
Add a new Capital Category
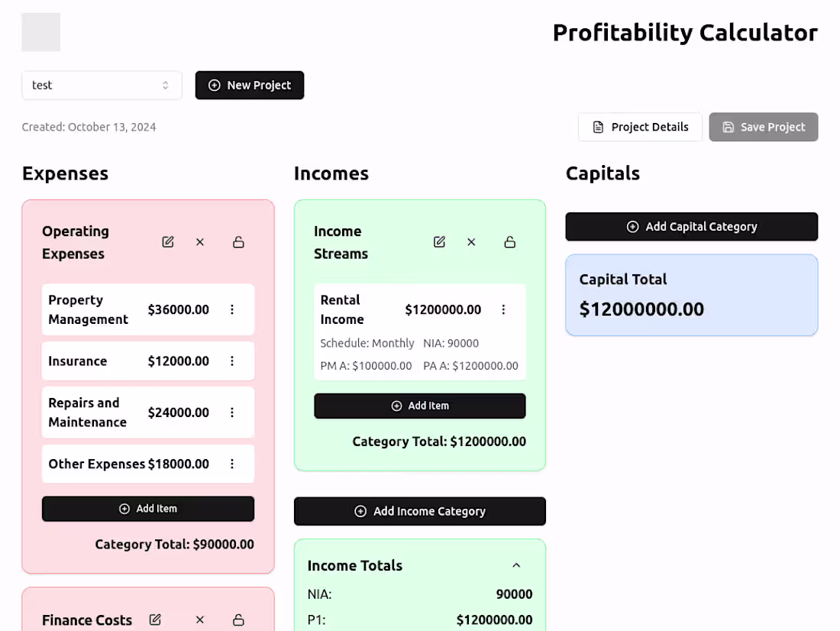(x=691, y=227)
